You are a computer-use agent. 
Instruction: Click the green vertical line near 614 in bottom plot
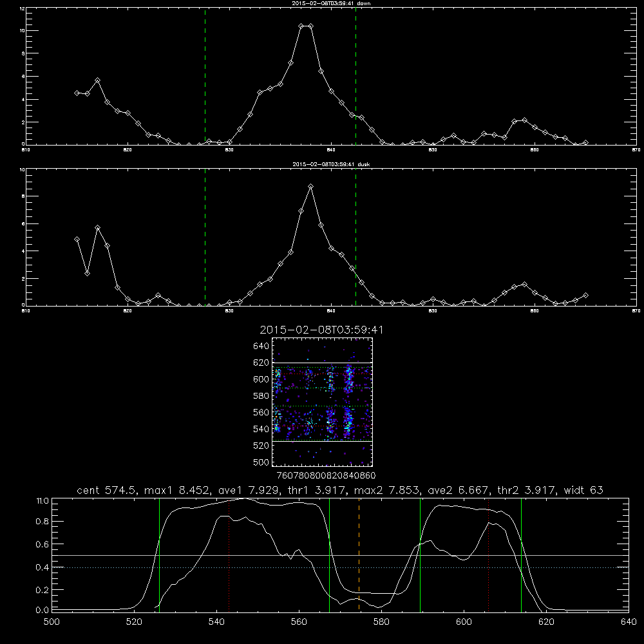(521, 554)
